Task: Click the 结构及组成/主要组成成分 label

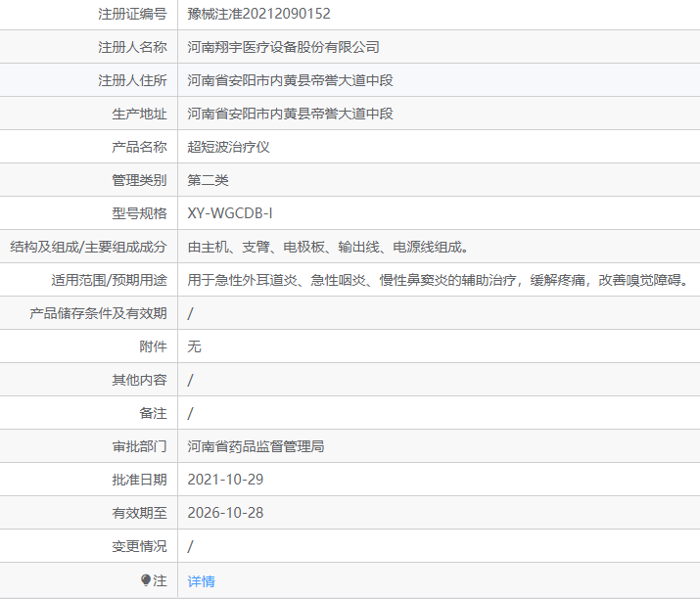Action: pos(88,247)
